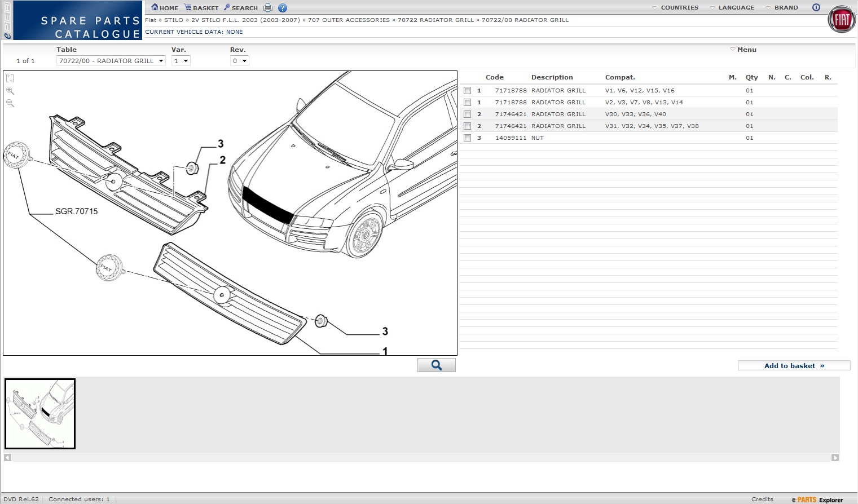Screen dimensions: 858x504
Task: Click callout number 2 in diagram
Action: 222,160
